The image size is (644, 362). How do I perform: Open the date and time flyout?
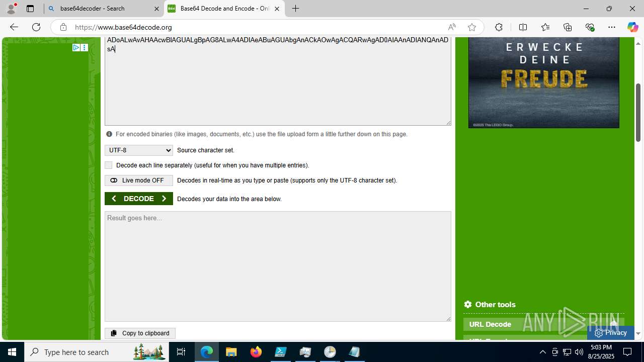(x=601, y=352)
